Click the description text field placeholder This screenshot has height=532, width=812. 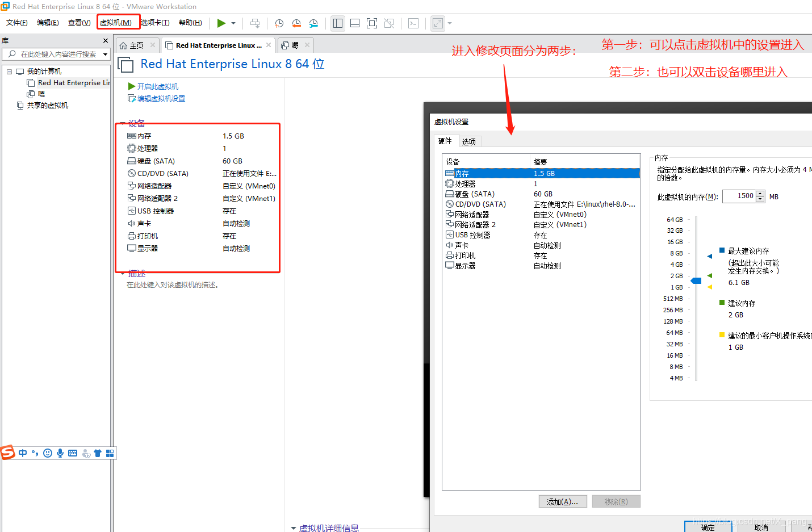coord(173,285)
